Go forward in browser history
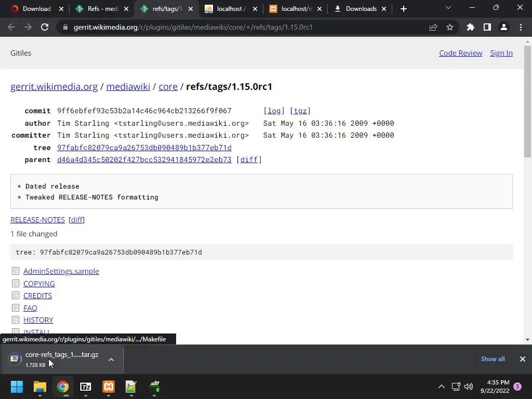This screenshot has height=399, width=532. pyautogui.click(x=28, y=27)
